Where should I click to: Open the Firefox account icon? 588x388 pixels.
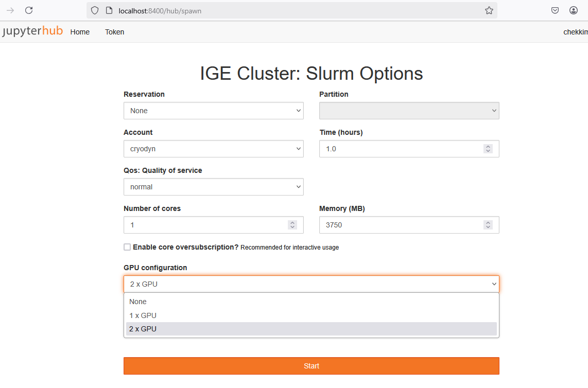(x=574, y=10)
